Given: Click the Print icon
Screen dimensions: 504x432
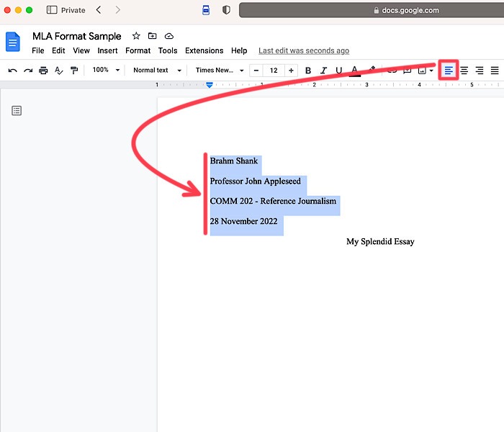Looking at the screenshot, I should (x=43, y=71).
